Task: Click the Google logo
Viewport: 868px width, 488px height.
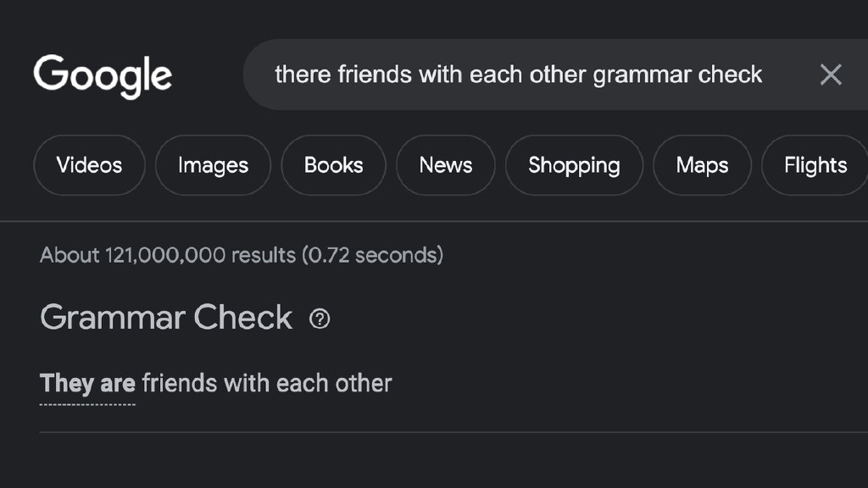Action: coord(103,75)
